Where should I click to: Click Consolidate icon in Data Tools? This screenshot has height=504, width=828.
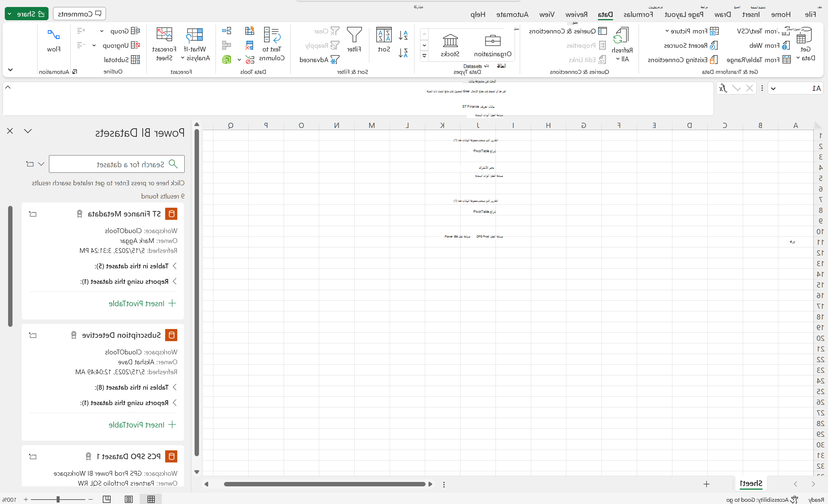click(x=227, y=31)
